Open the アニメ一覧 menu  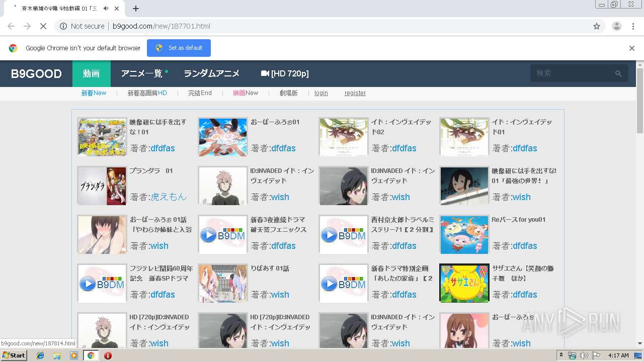tap(142, 73)
